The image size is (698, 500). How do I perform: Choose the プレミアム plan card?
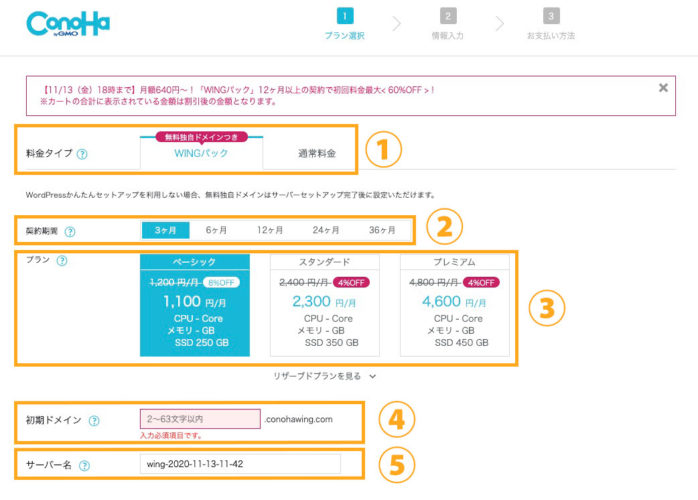tap(455, 305)
